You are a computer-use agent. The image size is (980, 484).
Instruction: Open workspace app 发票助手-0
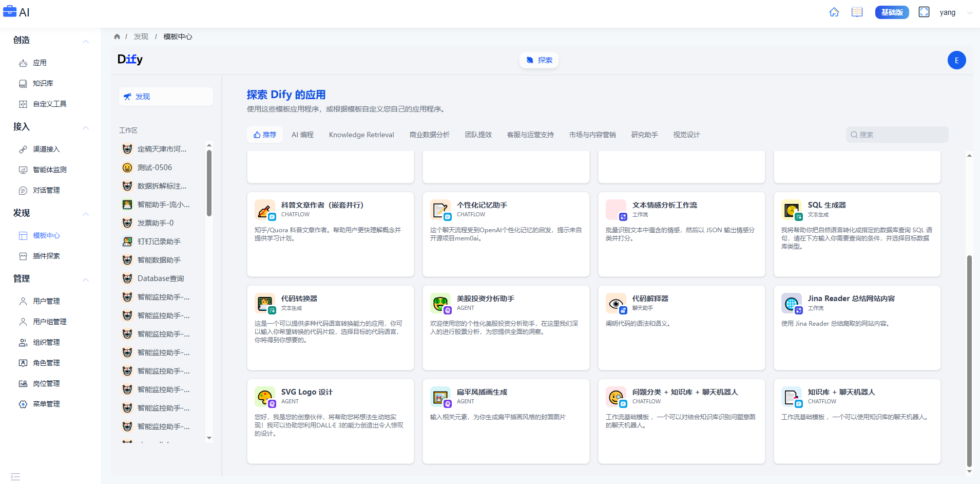162,223
